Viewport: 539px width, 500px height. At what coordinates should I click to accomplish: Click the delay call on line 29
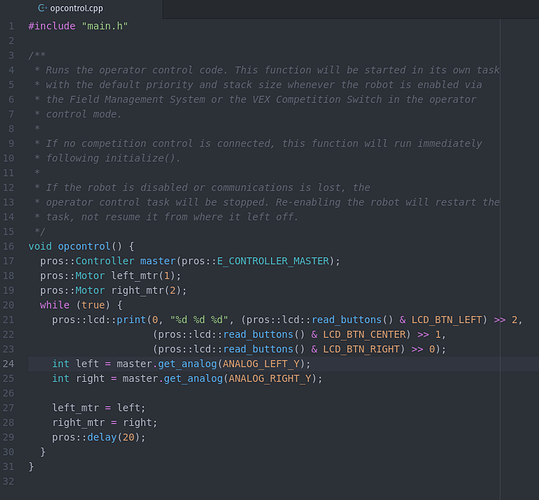[x=102, y=437]
